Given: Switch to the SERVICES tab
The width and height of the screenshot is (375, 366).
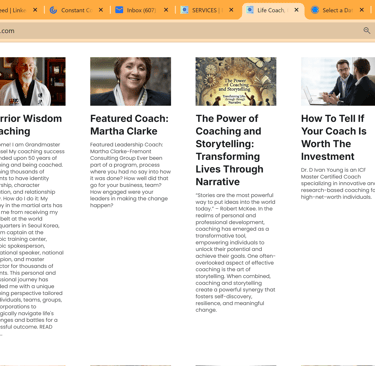Looking at the screenshot, I should tap(207, 10).
